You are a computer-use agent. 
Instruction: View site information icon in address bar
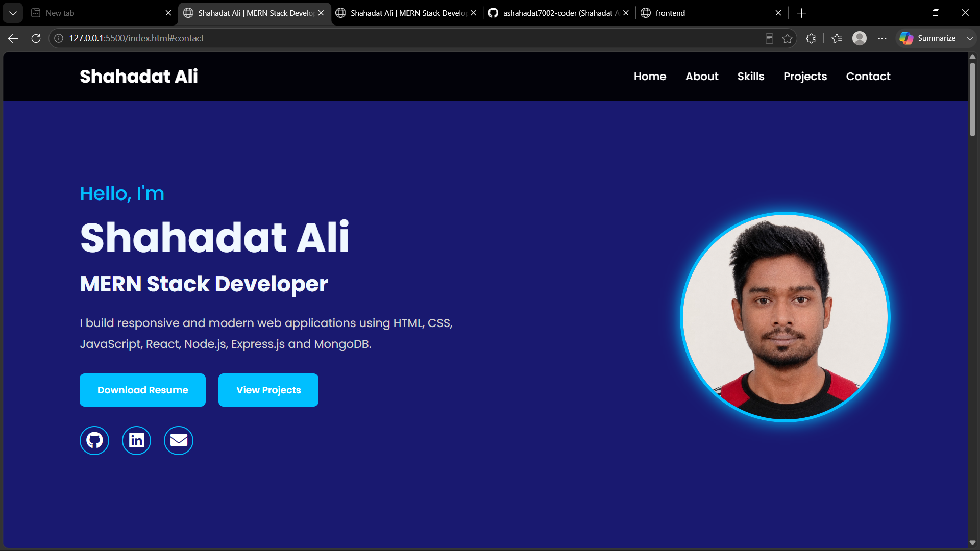[x=59, y=38]
